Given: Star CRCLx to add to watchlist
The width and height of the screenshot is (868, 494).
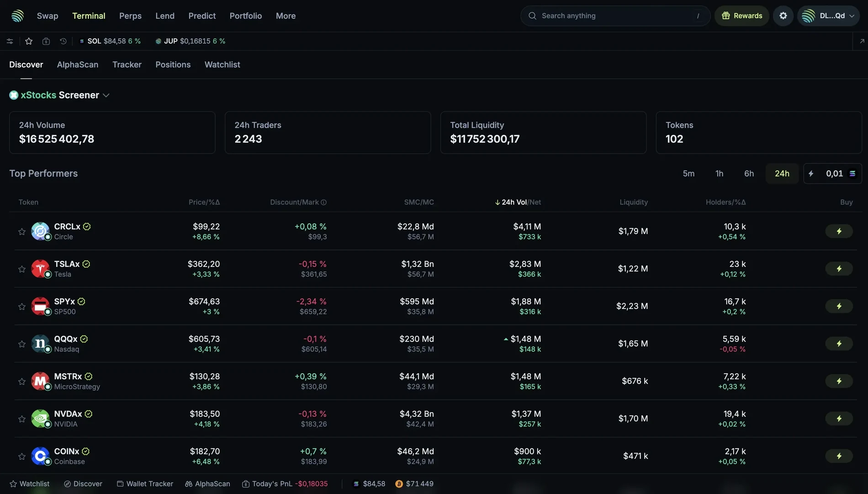Looking at the screenshot, I should point(21,232).
